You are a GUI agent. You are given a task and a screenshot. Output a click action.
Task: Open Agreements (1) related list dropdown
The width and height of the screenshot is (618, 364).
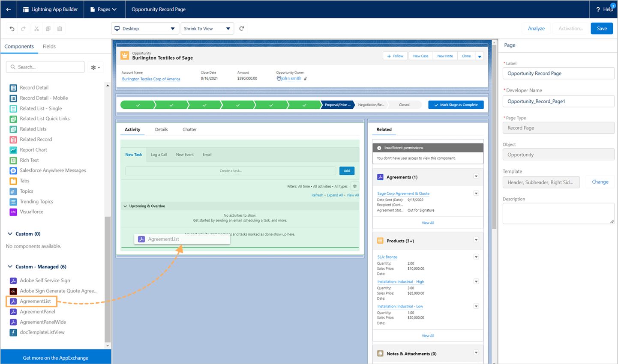tap(476, 176)
